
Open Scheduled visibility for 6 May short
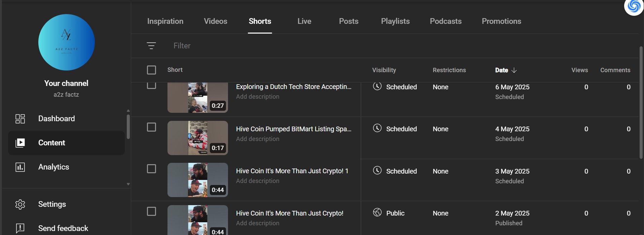402,87
